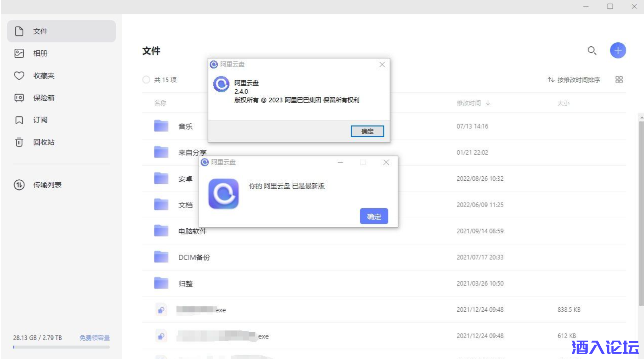Click the heart icon for 收藏夹
The image size is (644, 359).
click(x=19, y=76)
